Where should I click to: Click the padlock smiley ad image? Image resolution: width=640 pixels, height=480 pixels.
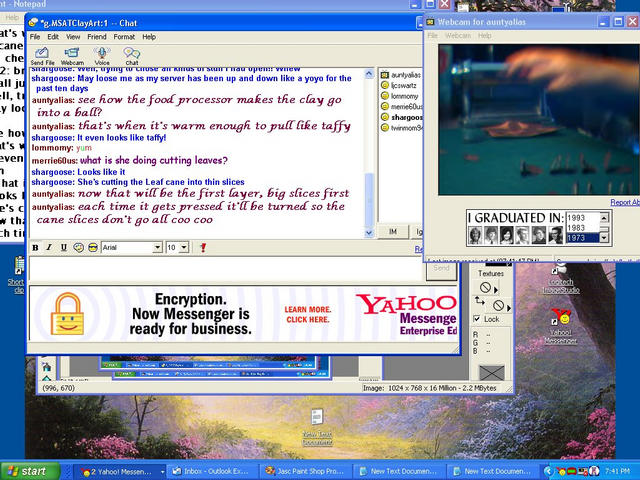[x=67, y=314]
